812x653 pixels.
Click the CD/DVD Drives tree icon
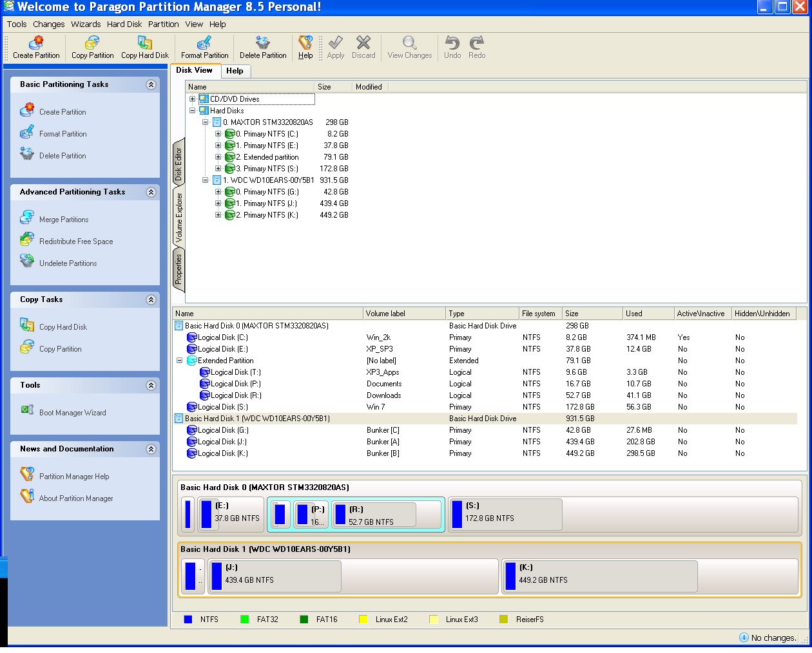(x=204, y=99)
